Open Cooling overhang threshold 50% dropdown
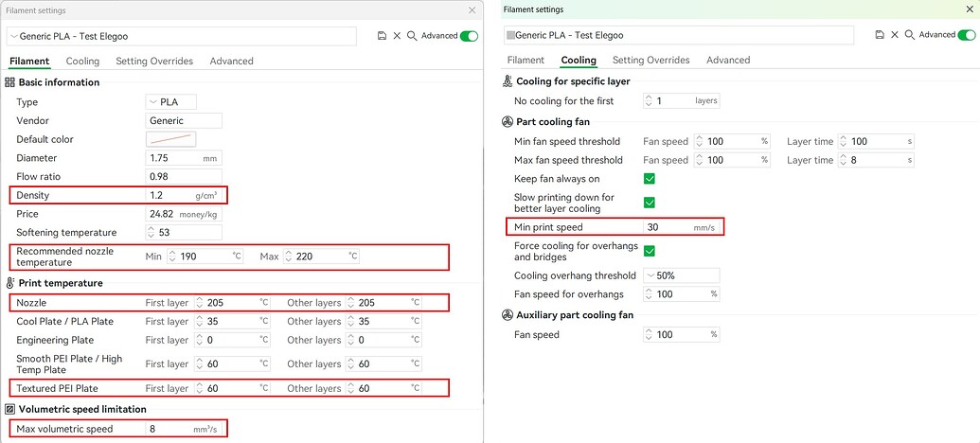The width and height of the screenshot is (980, 443). (x=681, y=275)
